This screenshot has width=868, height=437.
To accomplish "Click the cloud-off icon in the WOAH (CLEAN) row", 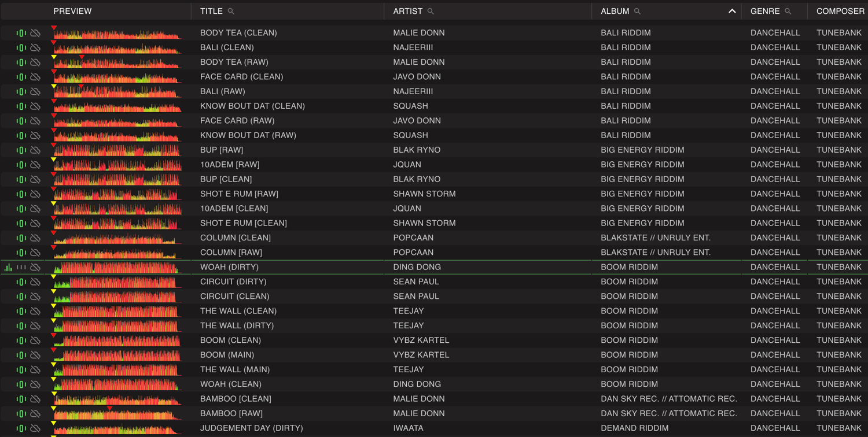I will (35, 384).
